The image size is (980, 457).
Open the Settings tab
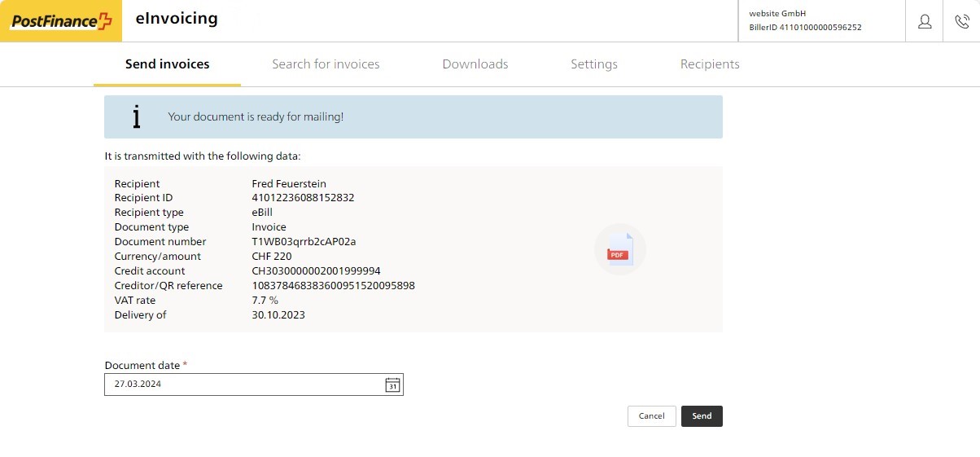pos(594,64)
